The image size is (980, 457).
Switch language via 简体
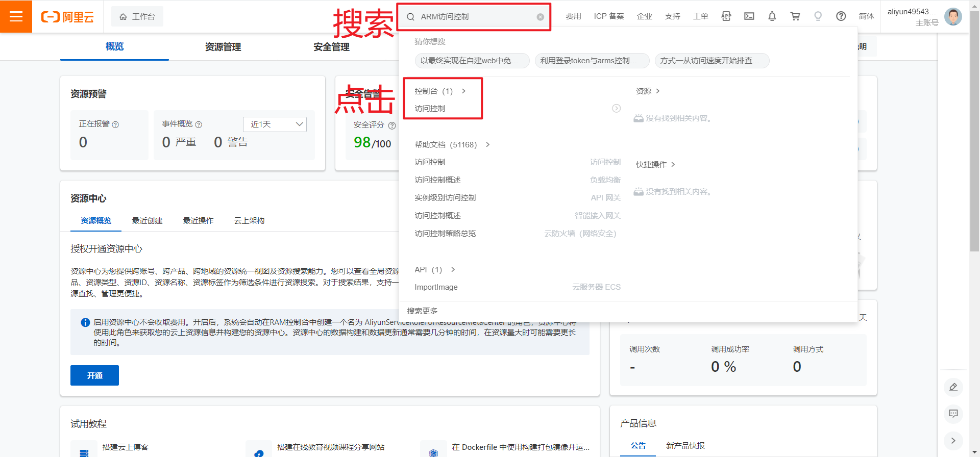click(x=867, y=16)
